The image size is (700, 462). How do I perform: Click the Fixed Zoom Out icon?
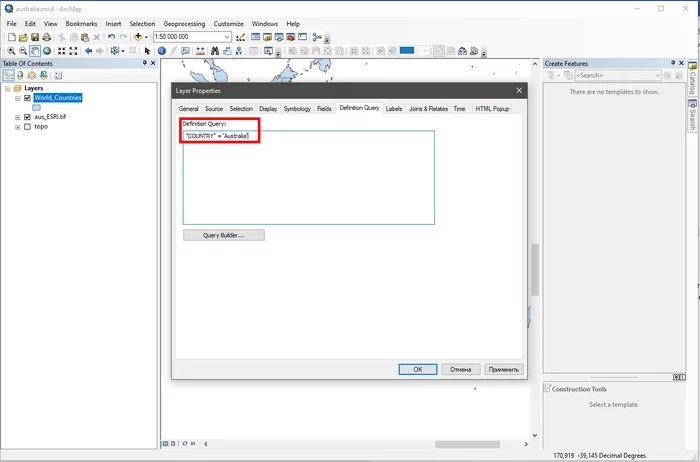pos(73,51)
